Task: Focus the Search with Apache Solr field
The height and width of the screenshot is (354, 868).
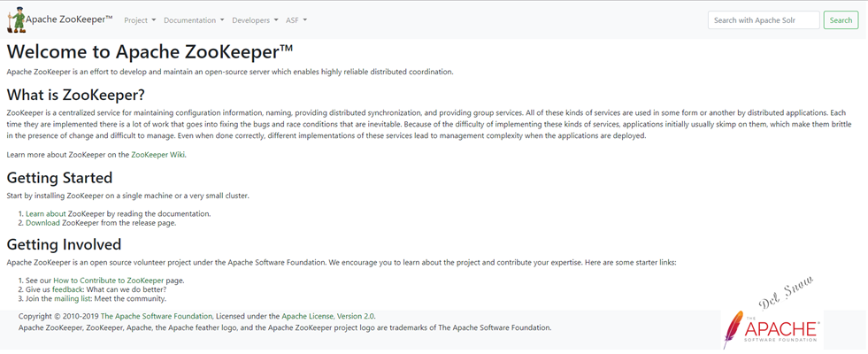Action: (x=764, y=20)
